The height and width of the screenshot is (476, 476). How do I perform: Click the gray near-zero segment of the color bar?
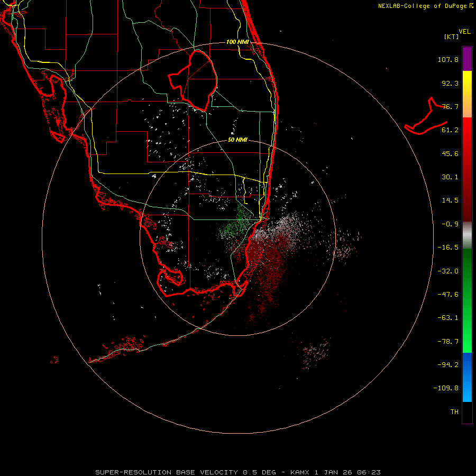pos(467,235)
